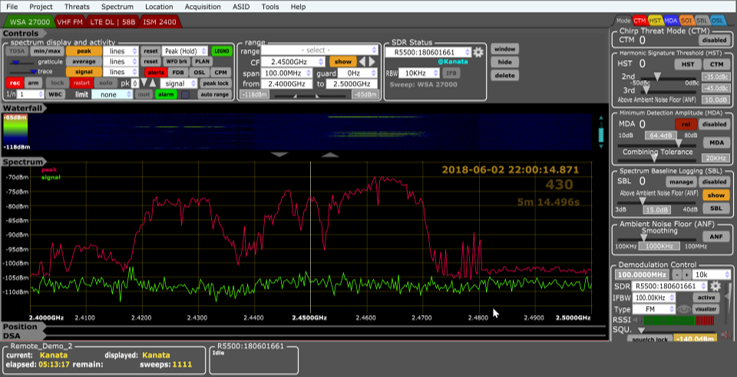The height and width of the screenshot is (377, 737).
Task: Toggle the red alerts button
Action: coord(156,72)
